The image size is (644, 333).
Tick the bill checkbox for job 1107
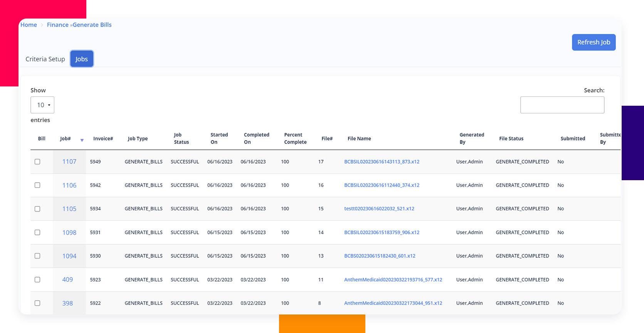(37, 162)
